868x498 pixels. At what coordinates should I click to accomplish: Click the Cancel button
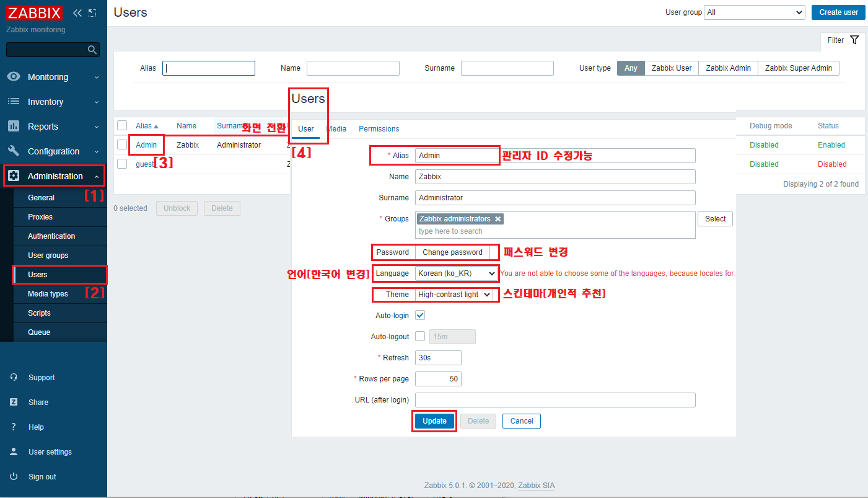tap(522, 421)
